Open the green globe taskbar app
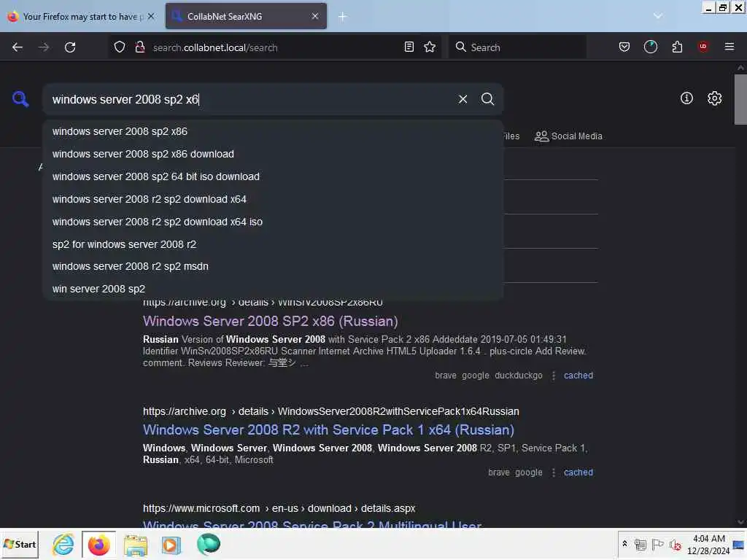747x560 pixels. [208, 544]
